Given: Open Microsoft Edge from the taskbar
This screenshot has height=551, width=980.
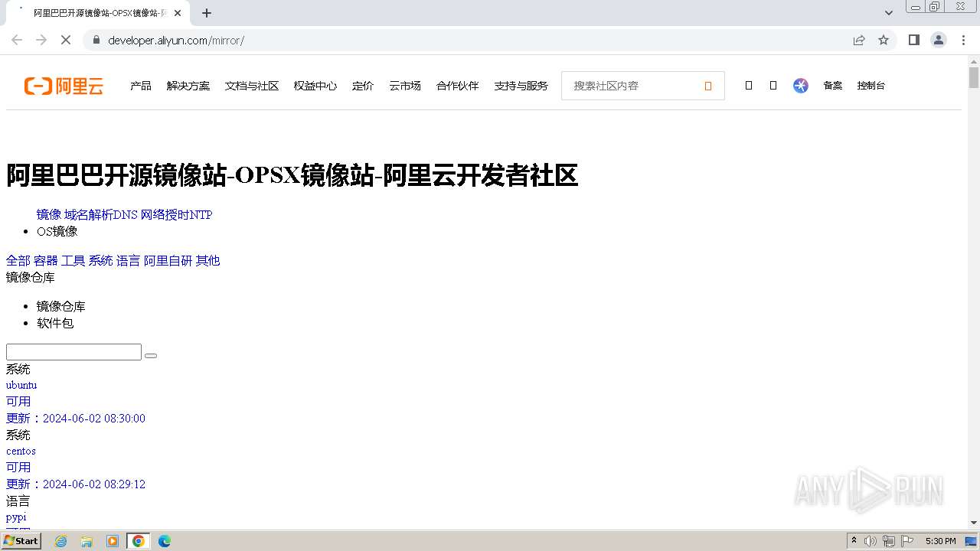Looking at the screenshot, I should [165, 541].
